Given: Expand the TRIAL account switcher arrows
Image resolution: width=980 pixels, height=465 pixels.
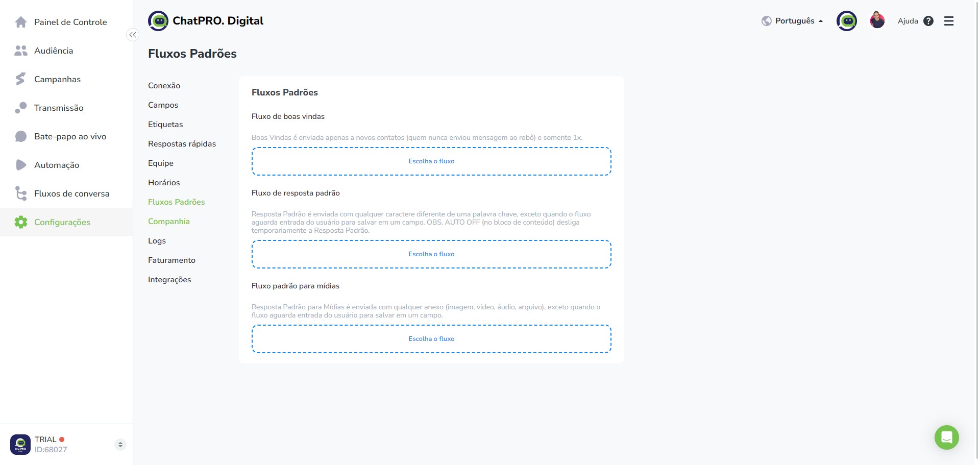Looking at the screenshot, I should (120, 445).
